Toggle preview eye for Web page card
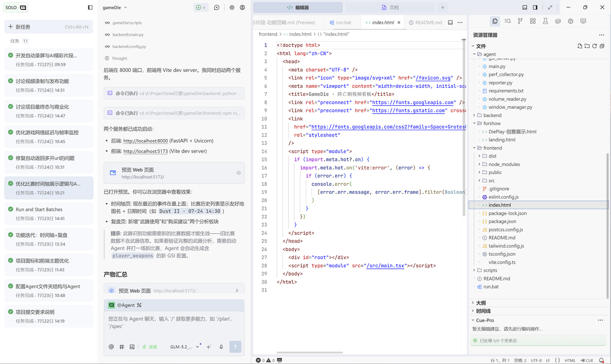This screenshot has height=364, width=611. [x=239, y=173]
